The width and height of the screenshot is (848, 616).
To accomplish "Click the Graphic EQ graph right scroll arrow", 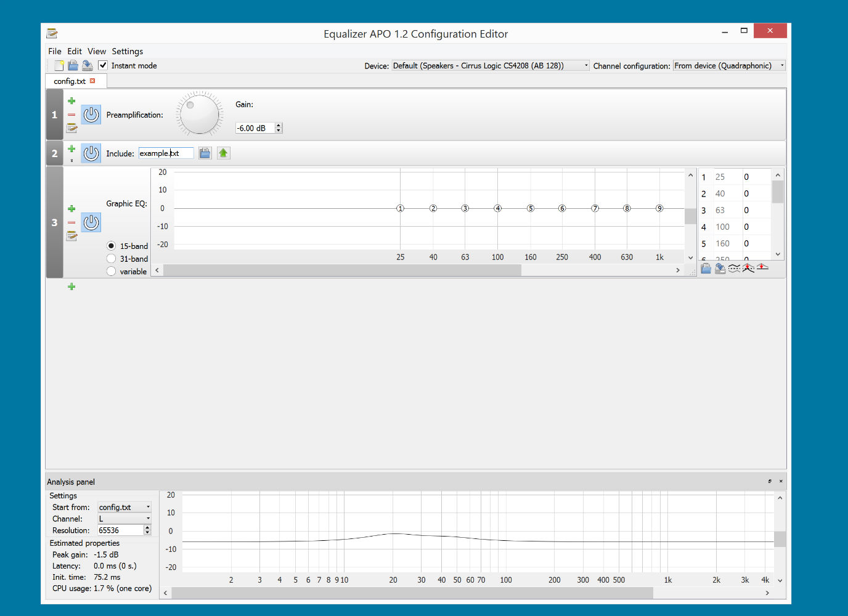I will coord(678,270).
